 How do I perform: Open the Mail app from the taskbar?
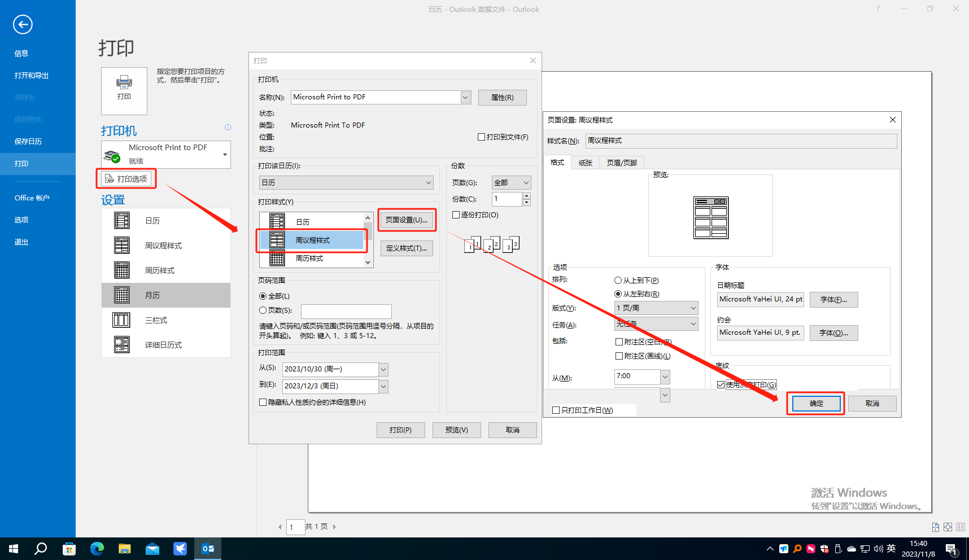[x=152, y=549]
